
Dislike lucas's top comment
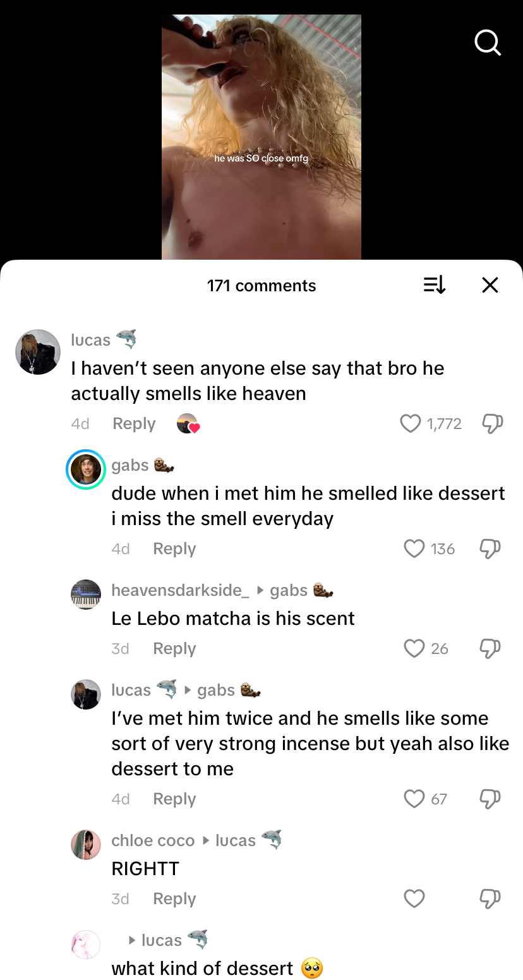[492, 423]
